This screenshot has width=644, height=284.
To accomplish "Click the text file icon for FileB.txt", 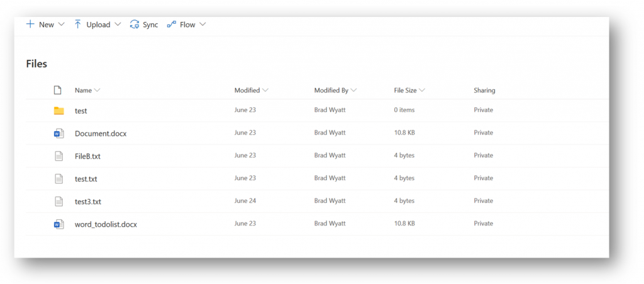I will 58,156.
